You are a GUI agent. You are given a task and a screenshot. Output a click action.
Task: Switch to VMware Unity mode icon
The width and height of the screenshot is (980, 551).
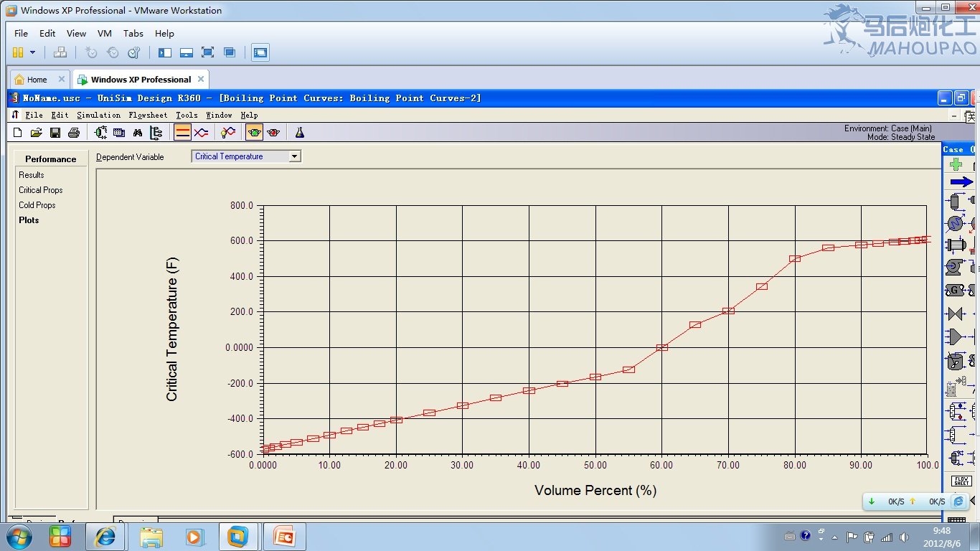[x=230, y=52]
